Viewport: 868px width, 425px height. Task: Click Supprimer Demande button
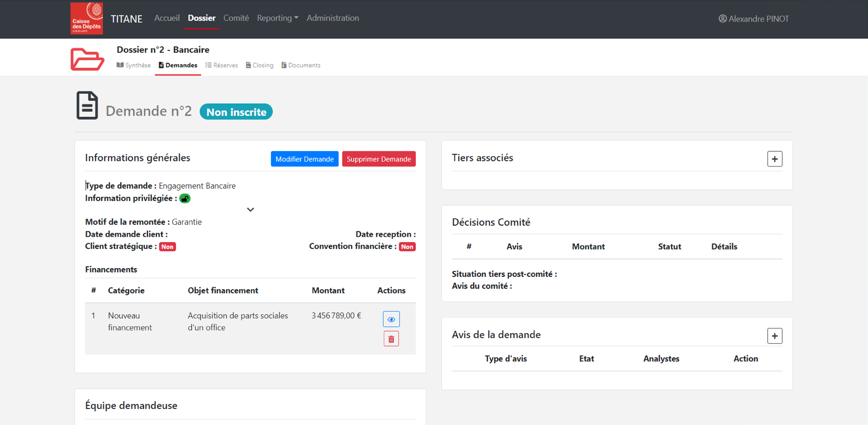pos(379,159)
